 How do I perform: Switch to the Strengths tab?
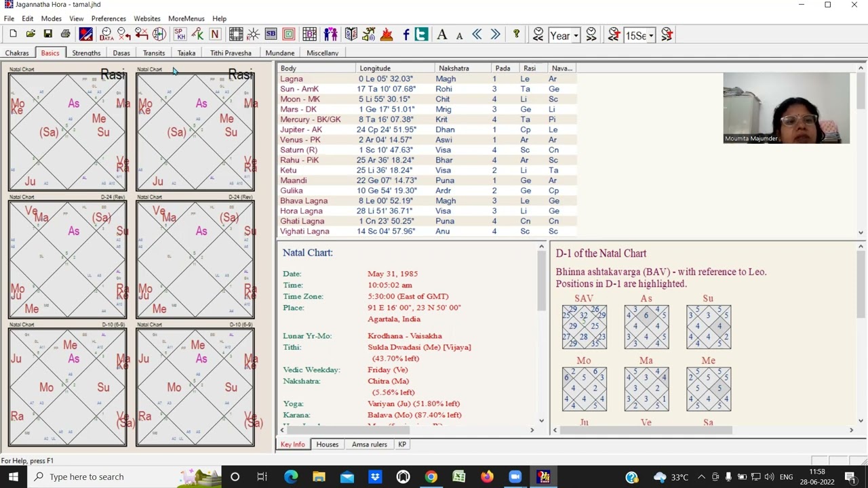[86, 53]
